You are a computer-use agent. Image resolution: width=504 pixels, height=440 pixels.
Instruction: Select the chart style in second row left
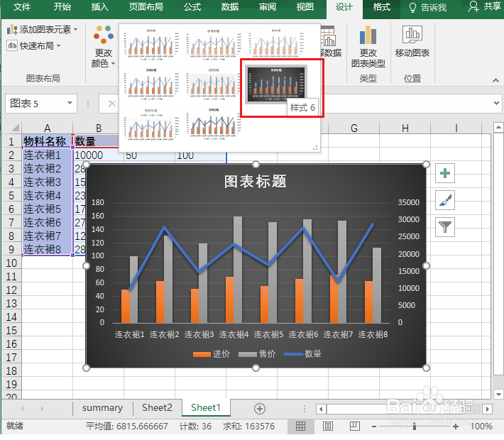click(151, 84)
